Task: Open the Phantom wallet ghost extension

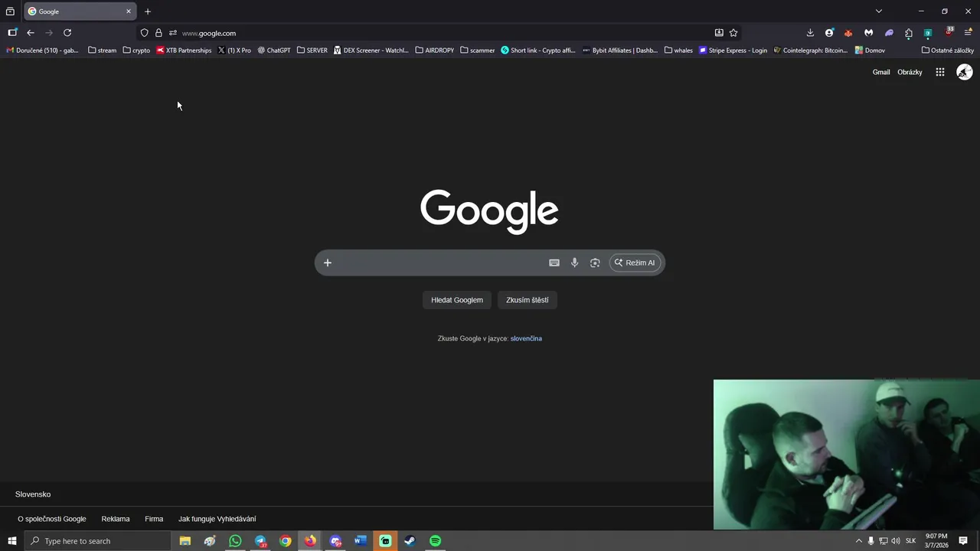Action: 889,33
